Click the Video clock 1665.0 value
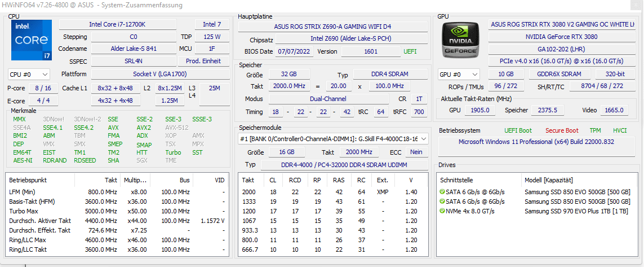 [615, 110]
